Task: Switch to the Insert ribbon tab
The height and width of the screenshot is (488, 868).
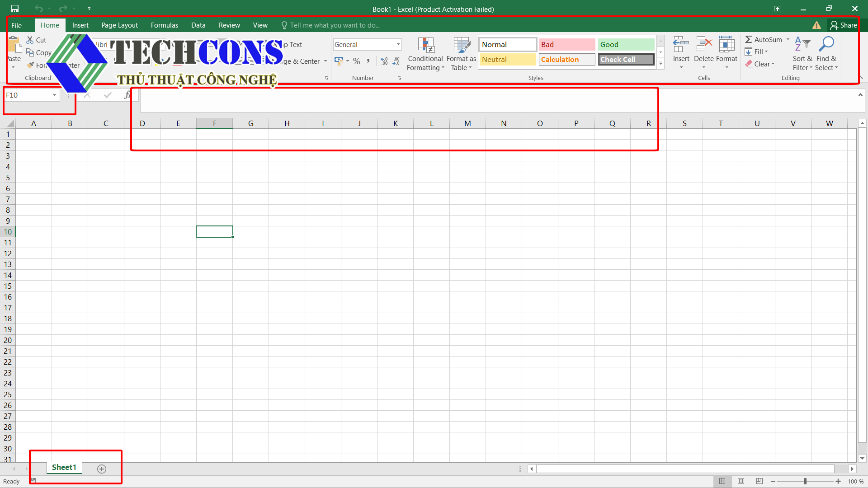Action: pyautogui.click(x=80, y=25)
